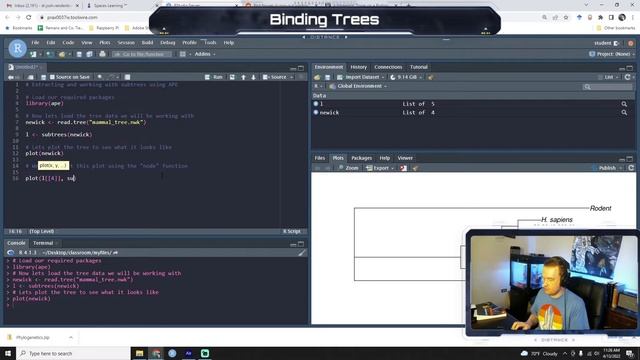Click the Go to file/function search box
Viewport: 640px width, 360px height.
pyautogui.click(x=142, y=54)
